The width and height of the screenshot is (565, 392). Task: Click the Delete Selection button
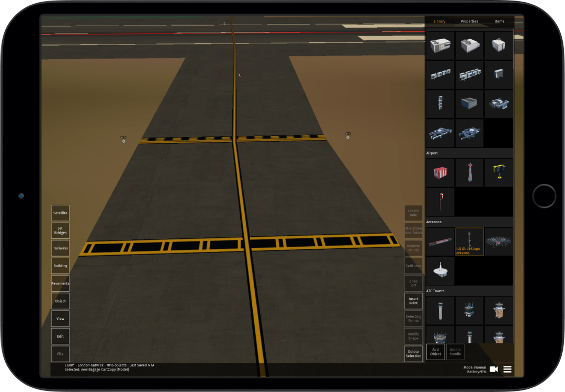click(413, 353)
